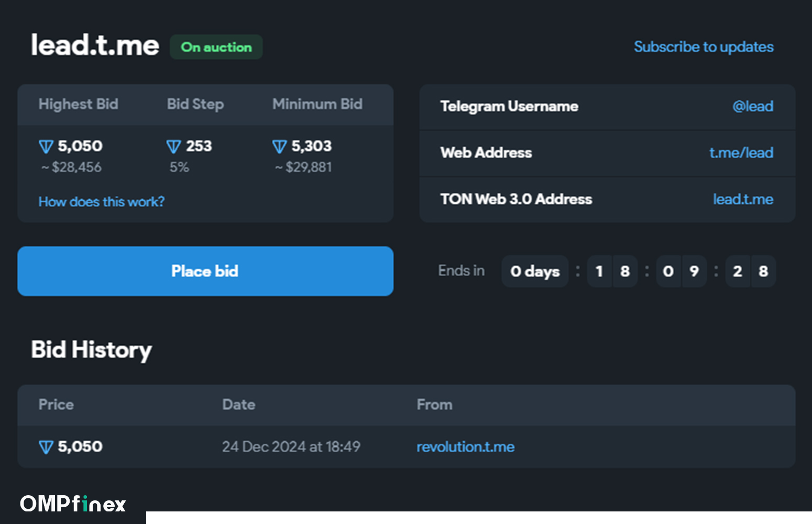Click the TON icon beside Highest Bid amount

(x=46, y=147)
